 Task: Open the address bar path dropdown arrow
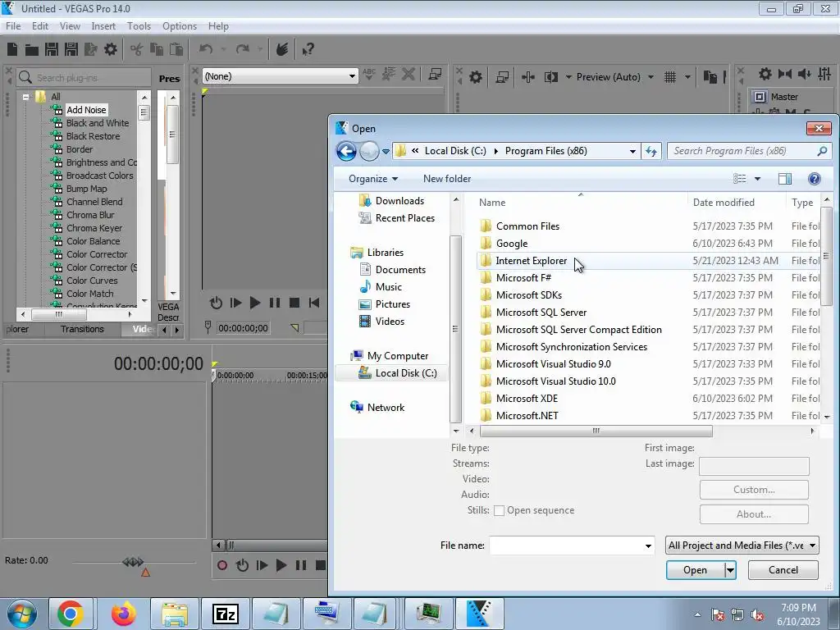[632, 151]
